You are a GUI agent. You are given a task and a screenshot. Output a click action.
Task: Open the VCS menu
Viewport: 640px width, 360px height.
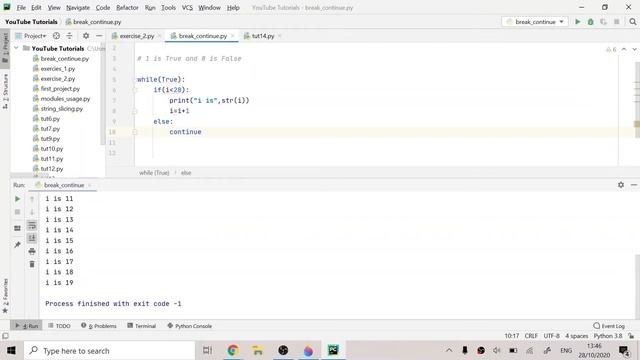187,7
